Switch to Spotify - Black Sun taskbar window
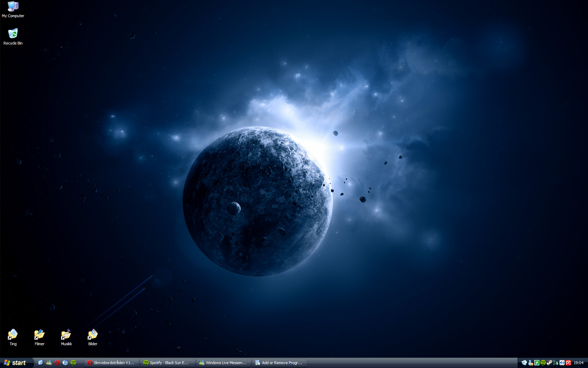This screenshot has width=588, height=368. point(168,363)
